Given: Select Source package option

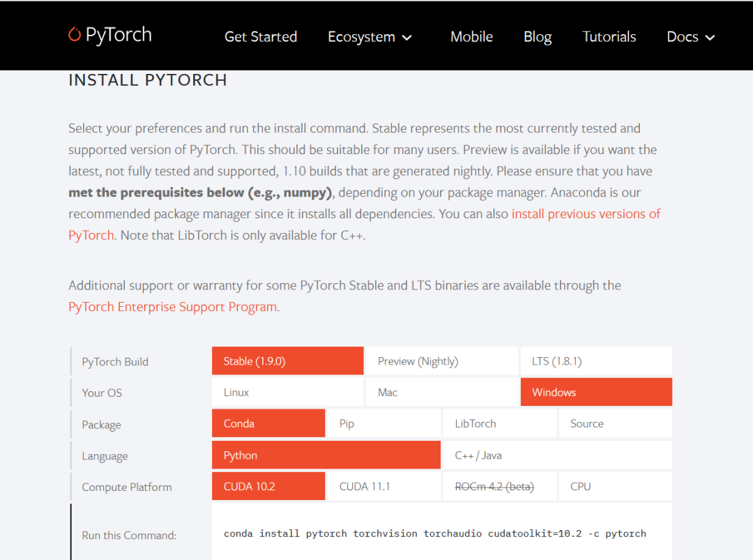Looking at the screenshot, I should tap(615, 423).
